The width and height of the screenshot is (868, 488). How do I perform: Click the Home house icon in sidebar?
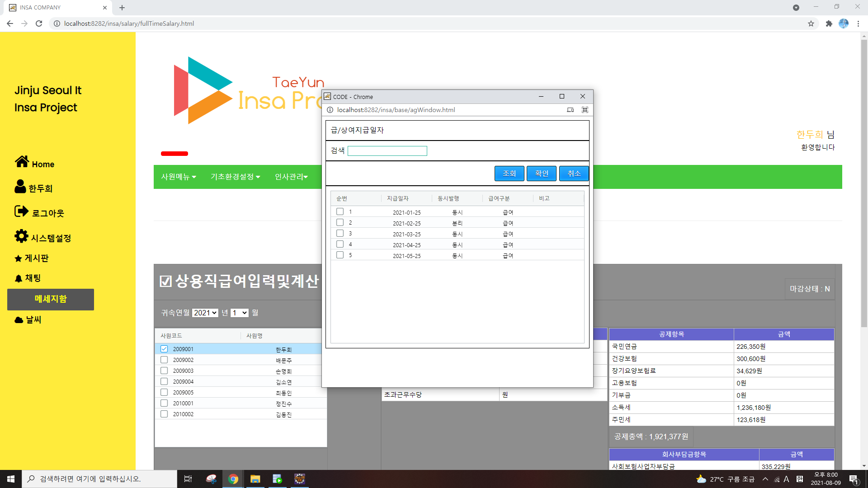click(22, 161)
